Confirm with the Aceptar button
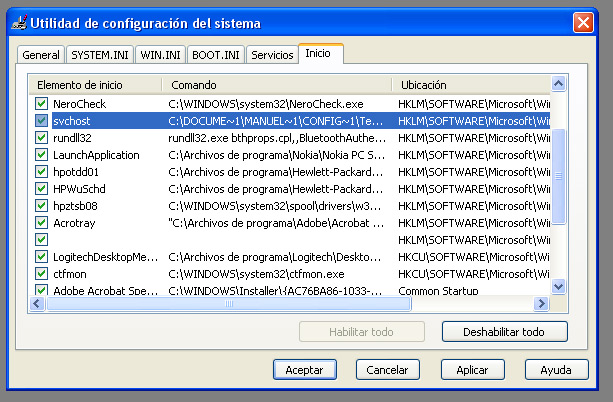The image size is (613, 402). pyautogui.click(x=305, y=370)
